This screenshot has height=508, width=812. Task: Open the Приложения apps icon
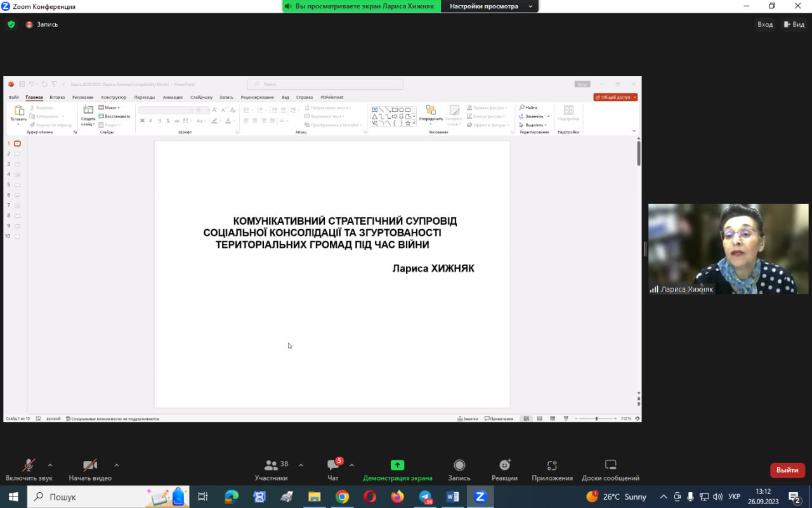click(552, 465)
